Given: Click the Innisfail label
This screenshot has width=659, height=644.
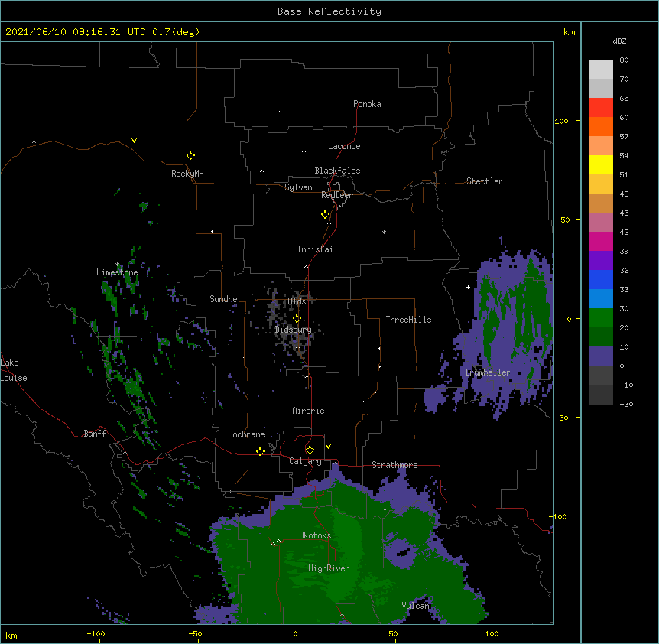Looking at the screenshot, I should pyautogui.click(x=317, y=249).
